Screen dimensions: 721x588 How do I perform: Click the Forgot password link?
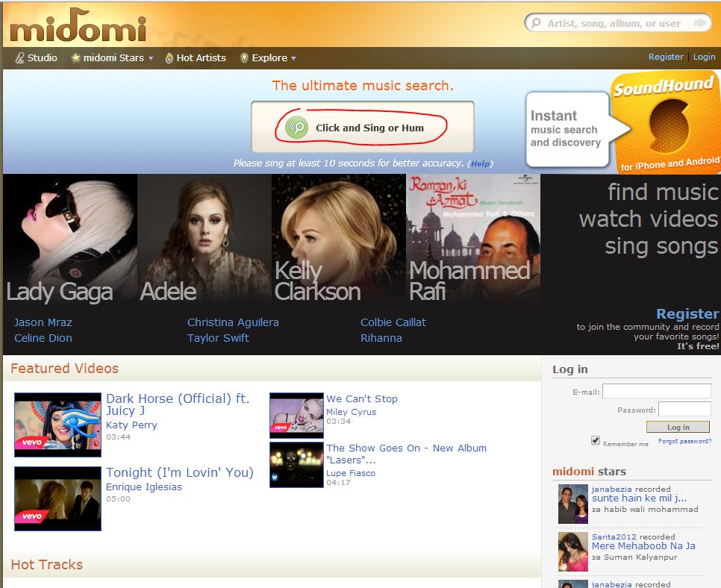coord(684,441)
